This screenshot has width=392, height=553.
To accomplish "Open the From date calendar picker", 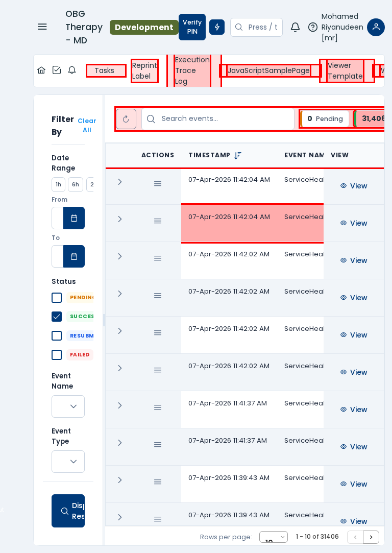I will coord(74,218).
